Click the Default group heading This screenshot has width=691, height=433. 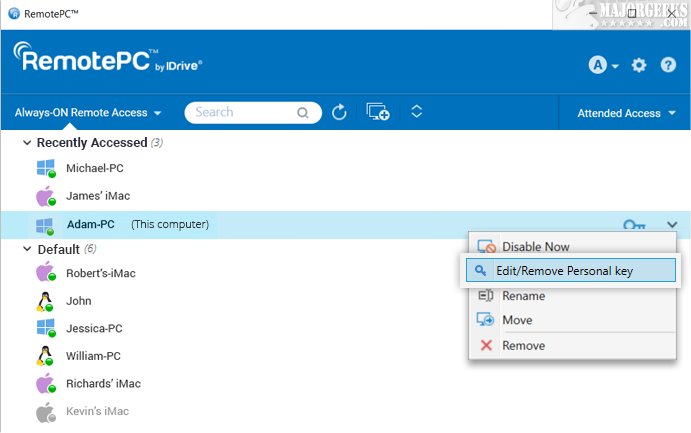59,250
